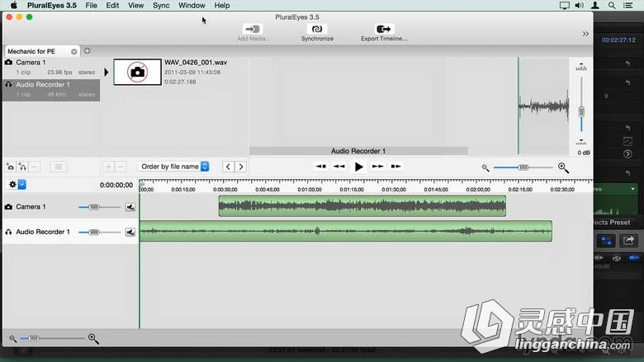Viewport: 644px width, 362px height.
Task: Click the decrease gain icon below slider
Action: [x=581, y=142]
